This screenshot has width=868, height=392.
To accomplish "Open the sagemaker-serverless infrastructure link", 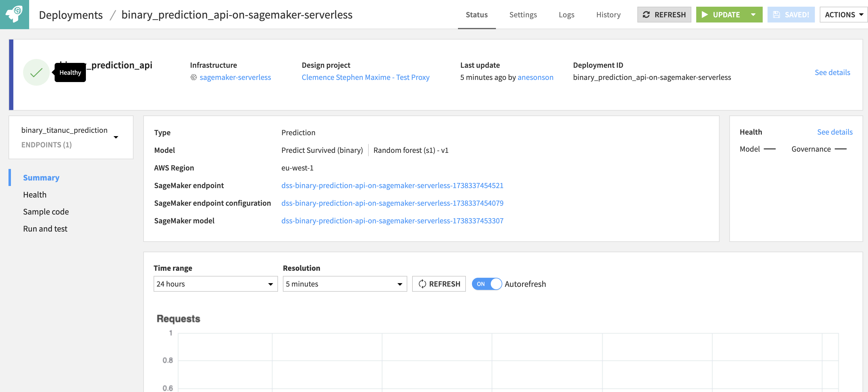I will coord(235,77).
